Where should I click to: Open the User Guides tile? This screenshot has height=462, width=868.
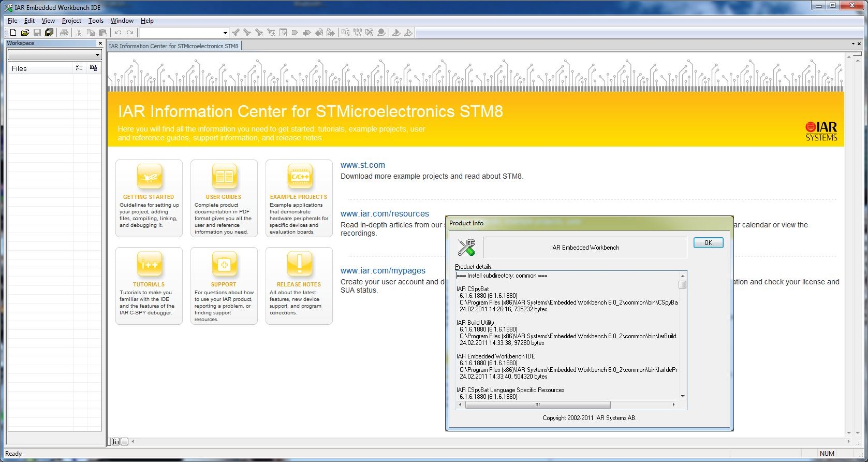point(224,198)
